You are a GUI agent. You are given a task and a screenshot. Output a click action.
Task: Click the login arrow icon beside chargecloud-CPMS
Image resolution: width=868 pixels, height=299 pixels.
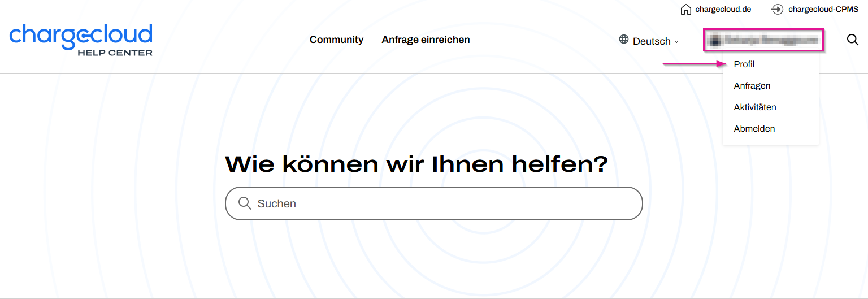click(777, 10)
